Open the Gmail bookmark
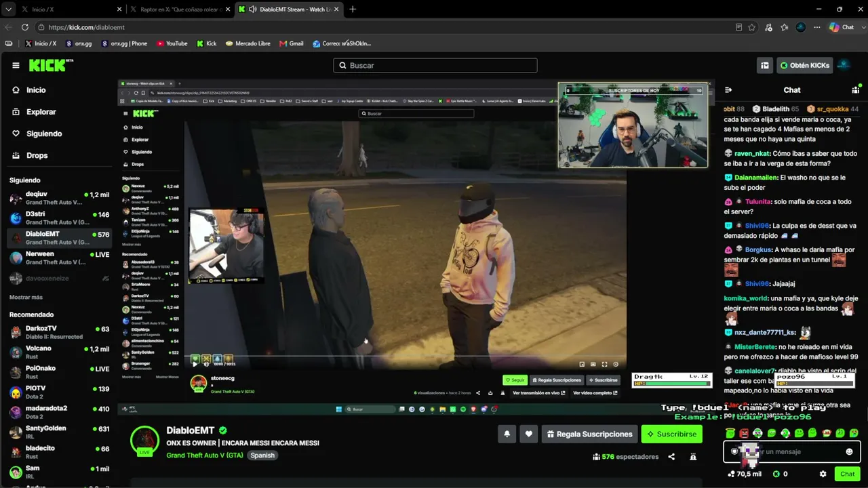Screen dimensions: 868x488 [292, 43]
